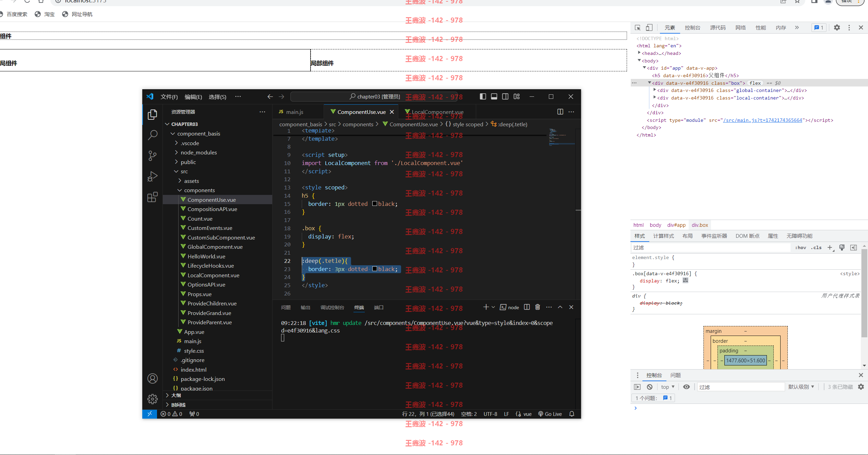Open the launch profile dropdown beside the terminal plus

(493, 307)
